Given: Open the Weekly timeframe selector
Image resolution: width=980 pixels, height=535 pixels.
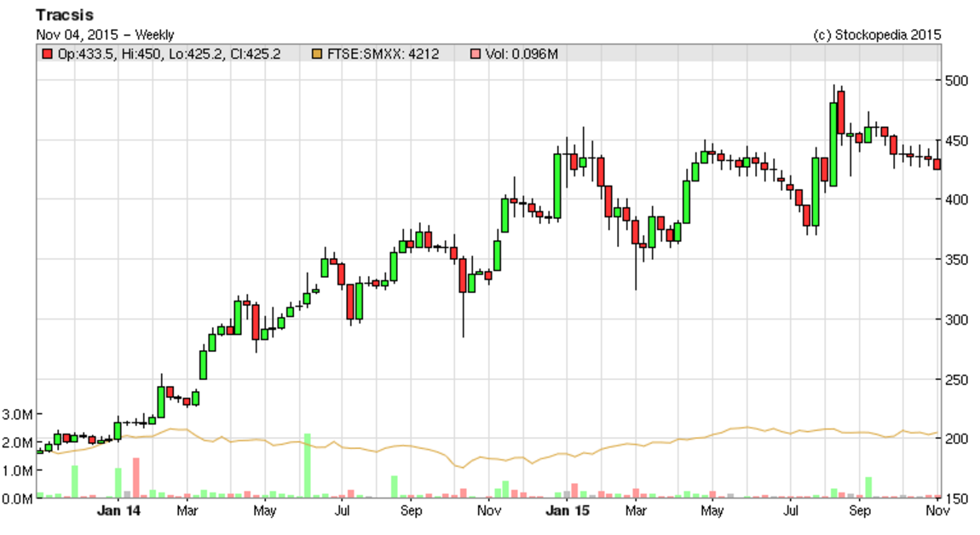Looking at the screenshot, I should coord(153,35).
